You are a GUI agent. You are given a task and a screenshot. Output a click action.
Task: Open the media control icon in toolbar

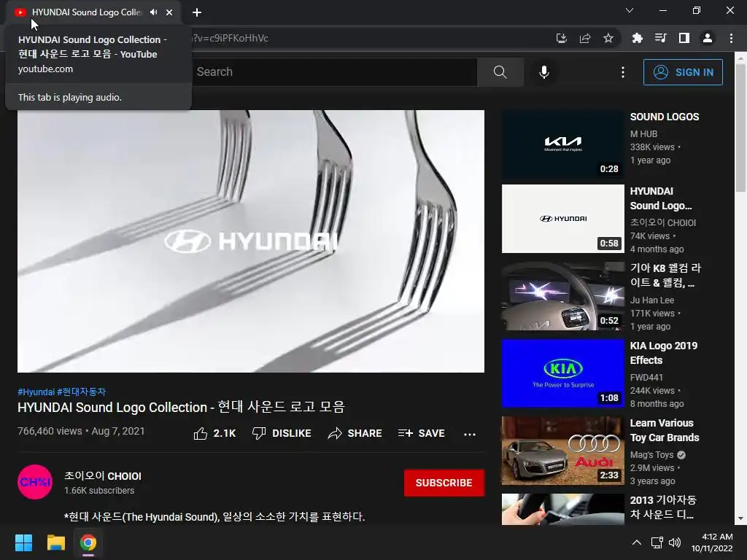pyautogui.click(x=660, y=38)
